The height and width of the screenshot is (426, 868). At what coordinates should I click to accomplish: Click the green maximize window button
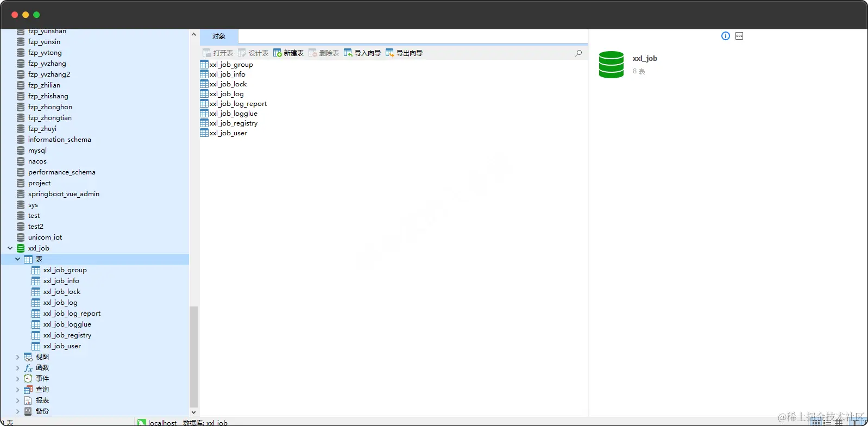tap(36, 15)
